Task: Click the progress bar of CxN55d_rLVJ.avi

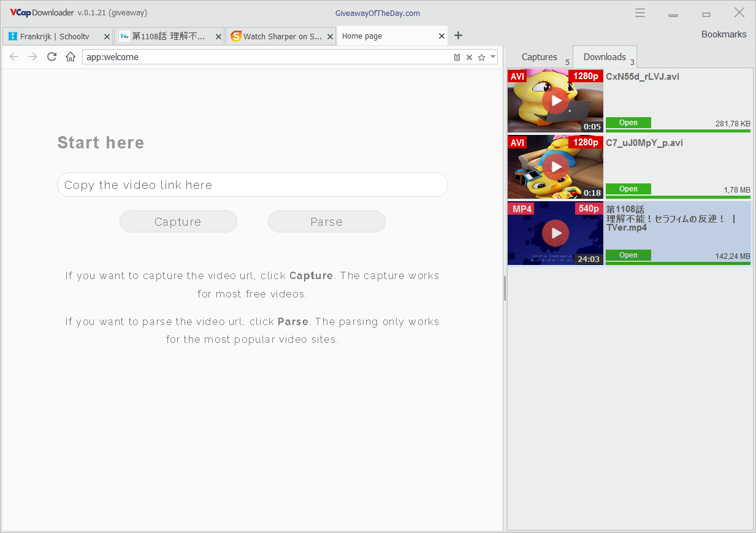Action: 678,131
